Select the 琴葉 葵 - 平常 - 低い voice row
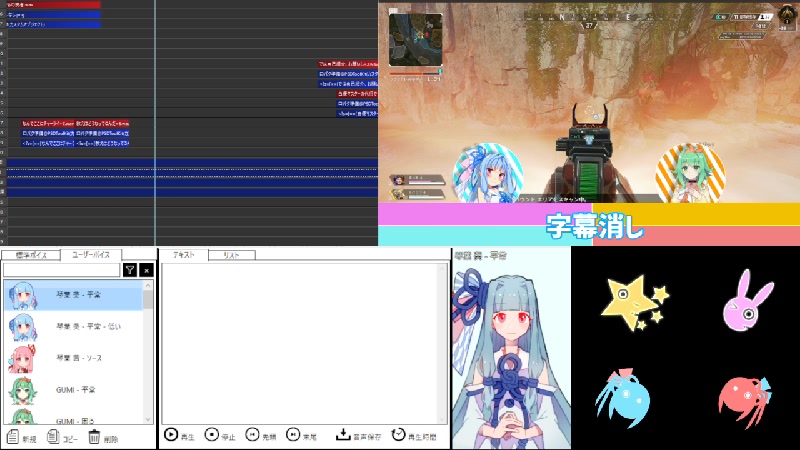 tap(73, 327)
